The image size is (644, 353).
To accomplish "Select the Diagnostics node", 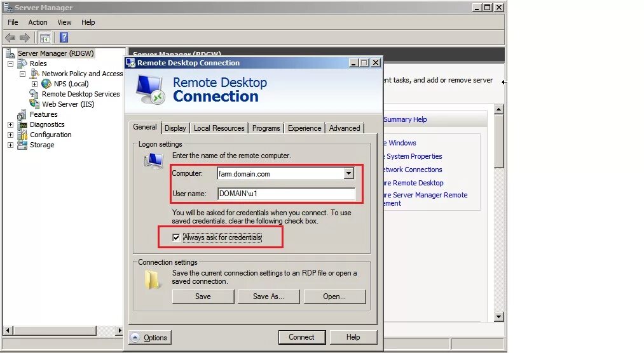I will [47, 124].
